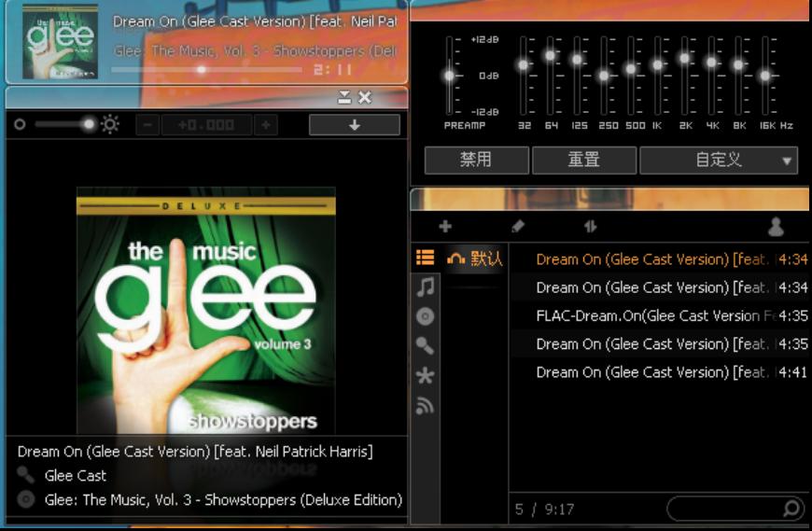Click the small album thumbnail in mini player
Viewport: 812px width, 531px height.
(60, 41)
